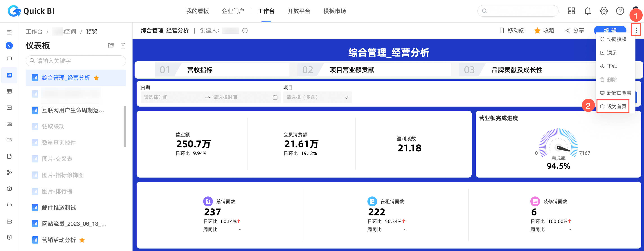644x251 pixels.
Task: Click the creator info circle icon
Action: (x=245, y=31)
